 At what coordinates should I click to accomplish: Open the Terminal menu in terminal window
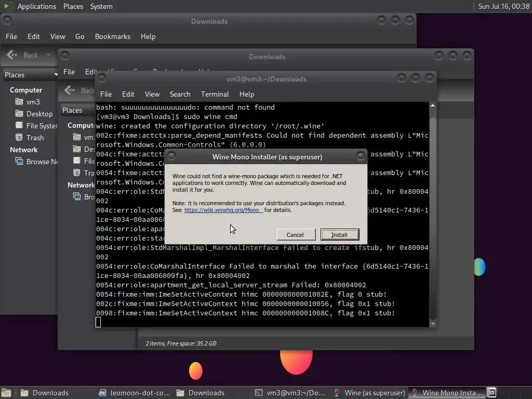215,94
